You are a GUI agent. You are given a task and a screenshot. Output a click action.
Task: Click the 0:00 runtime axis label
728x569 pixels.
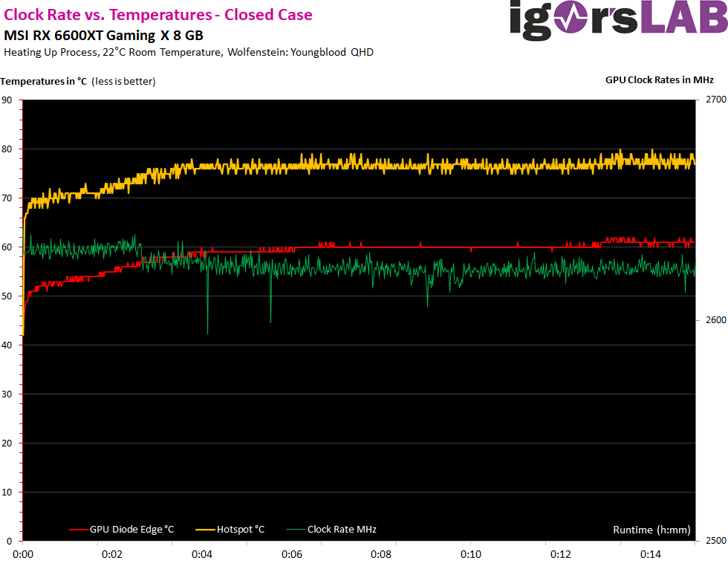point(23,555)
